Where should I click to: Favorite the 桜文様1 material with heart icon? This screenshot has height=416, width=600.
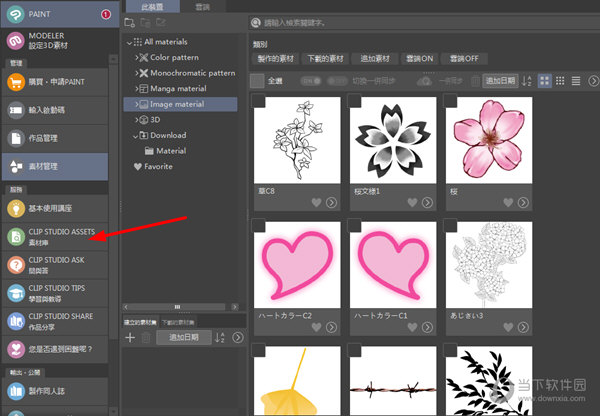[x=412, y=202]
